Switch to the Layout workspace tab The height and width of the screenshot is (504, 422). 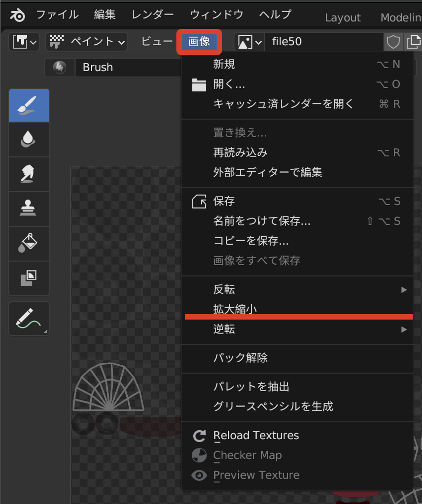pos(343,18)
